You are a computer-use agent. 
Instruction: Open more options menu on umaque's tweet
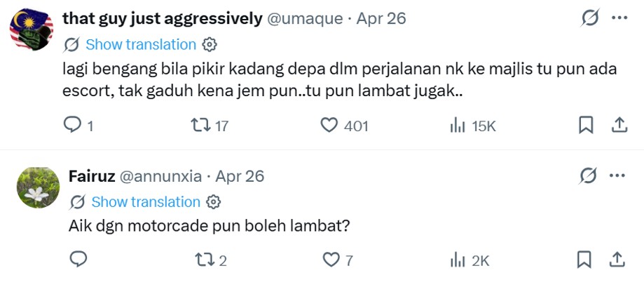pyautogui.click(x=619, y=18)
